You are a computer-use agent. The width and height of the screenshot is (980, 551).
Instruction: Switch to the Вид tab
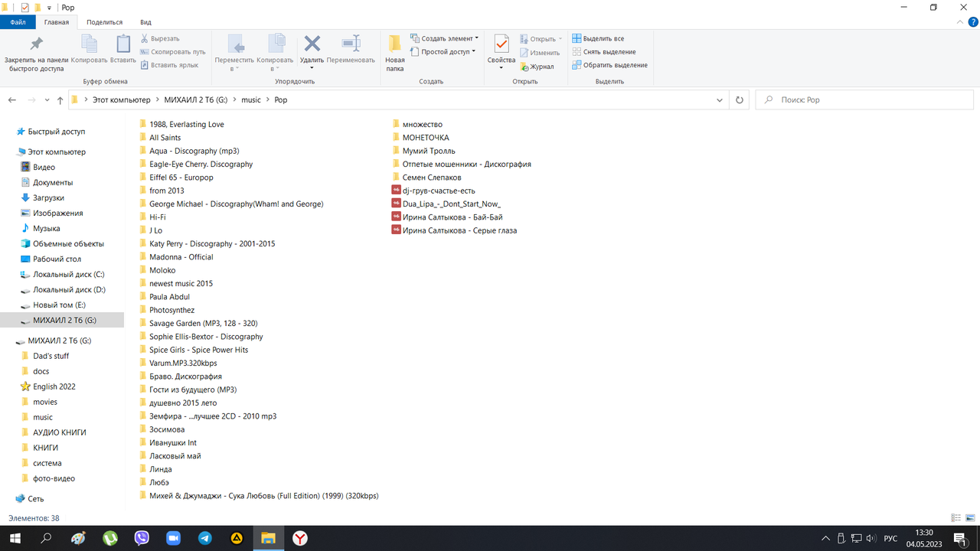[145, 22]
